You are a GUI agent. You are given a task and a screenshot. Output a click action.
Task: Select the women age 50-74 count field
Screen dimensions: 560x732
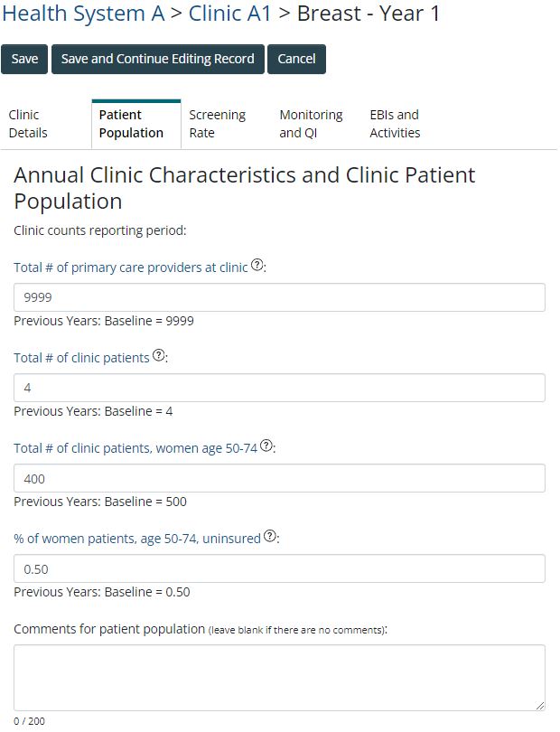tap(279, 478)
